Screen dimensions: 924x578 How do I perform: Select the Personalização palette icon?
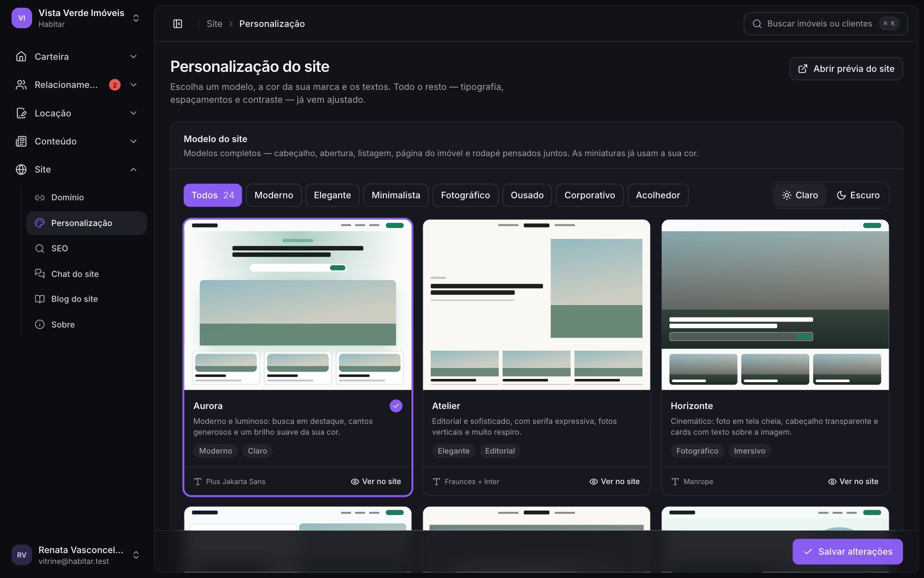pos(40,223)
